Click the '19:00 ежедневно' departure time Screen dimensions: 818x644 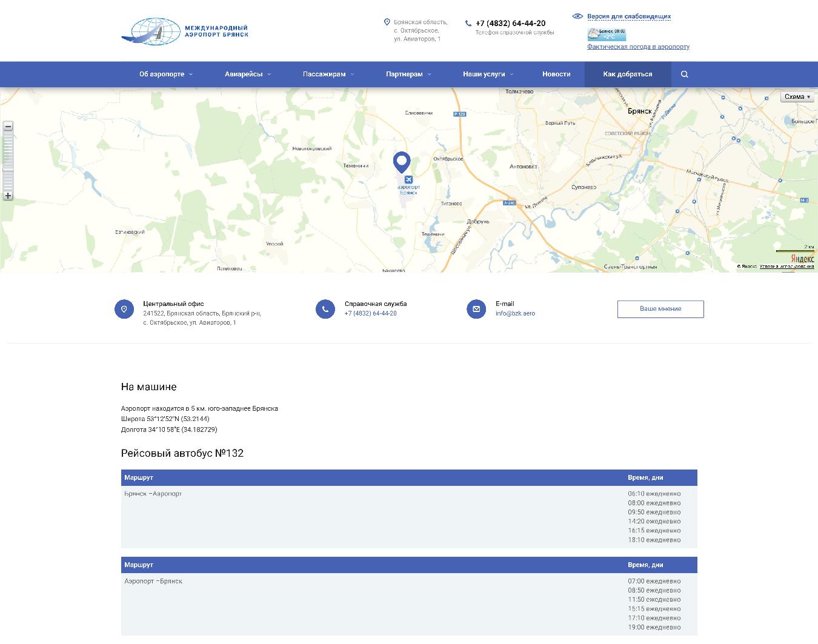tap(654, 628)
